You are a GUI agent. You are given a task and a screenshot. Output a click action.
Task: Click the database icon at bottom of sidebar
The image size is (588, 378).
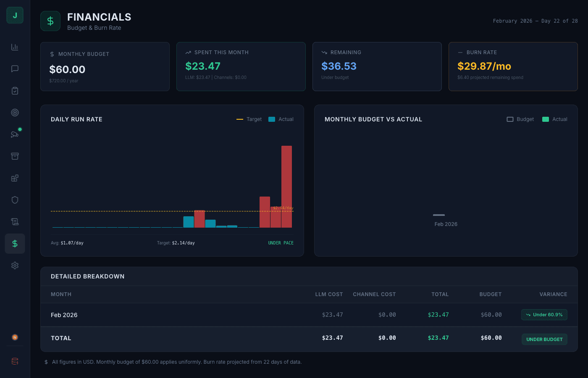pos(15,361)
